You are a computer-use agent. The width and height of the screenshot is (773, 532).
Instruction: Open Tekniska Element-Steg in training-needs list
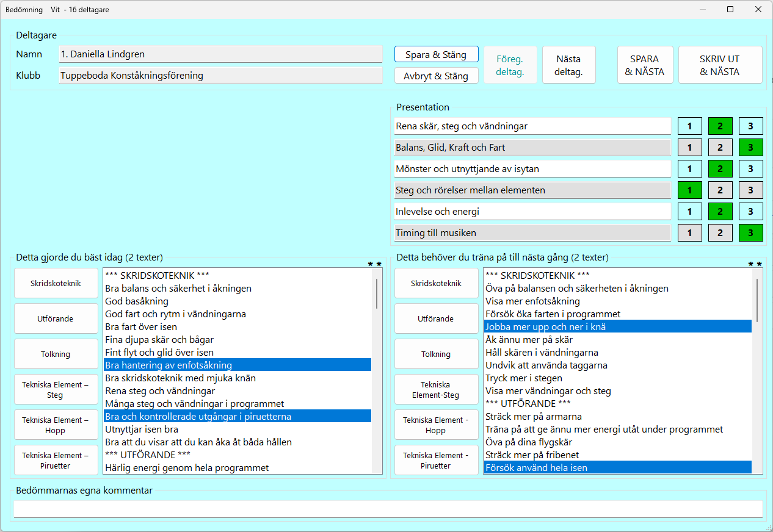pos(437,389)
